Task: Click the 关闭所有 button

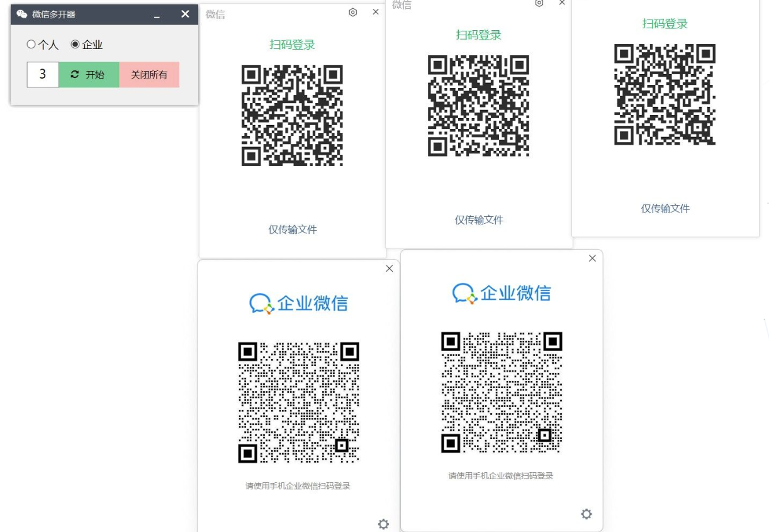Action: 149,74
